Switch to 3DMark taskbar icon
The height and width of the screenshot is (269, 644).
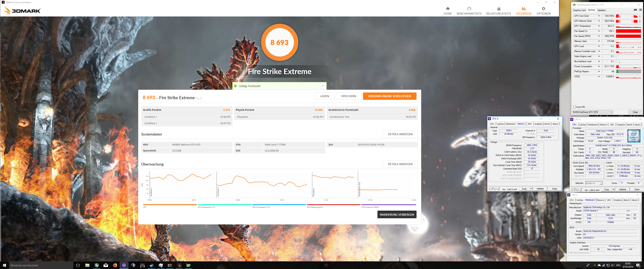tap(179, 265)
